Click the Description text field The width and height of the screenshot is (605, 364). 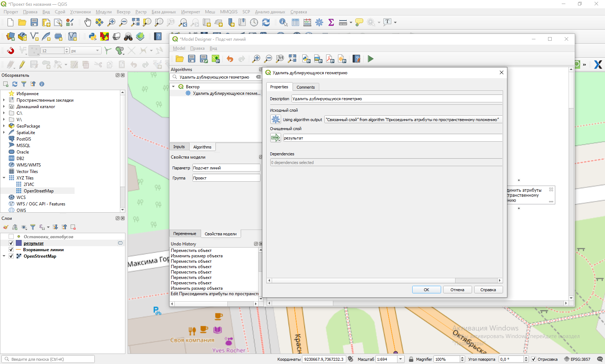(x=396, y=99)
